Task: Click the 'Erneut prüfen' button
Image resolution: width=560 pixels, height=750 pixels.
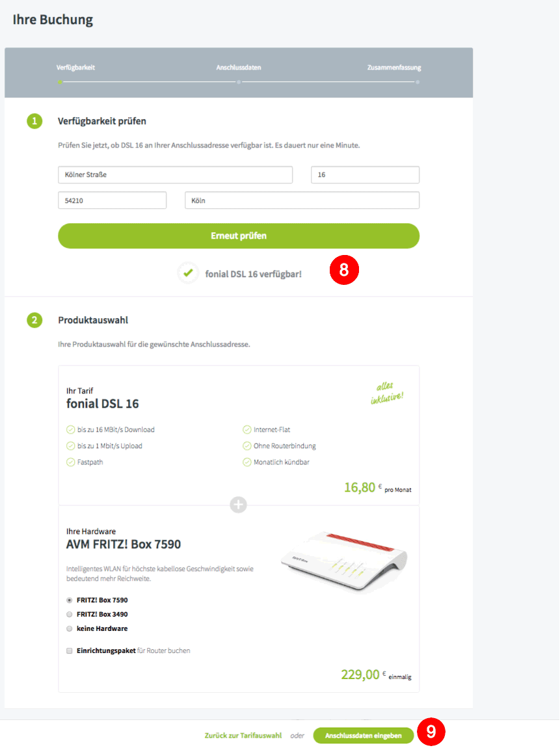Action: (239, 236)
